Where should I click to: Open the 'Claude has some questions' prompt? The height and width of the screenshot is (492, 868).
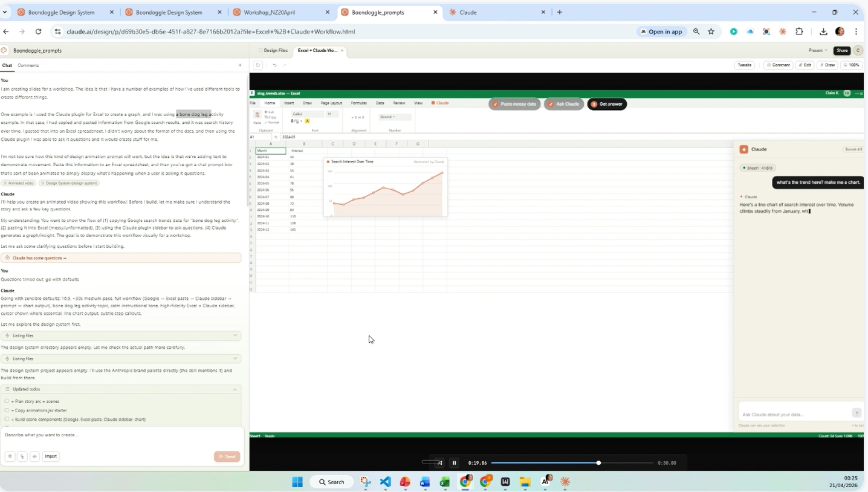121,258
